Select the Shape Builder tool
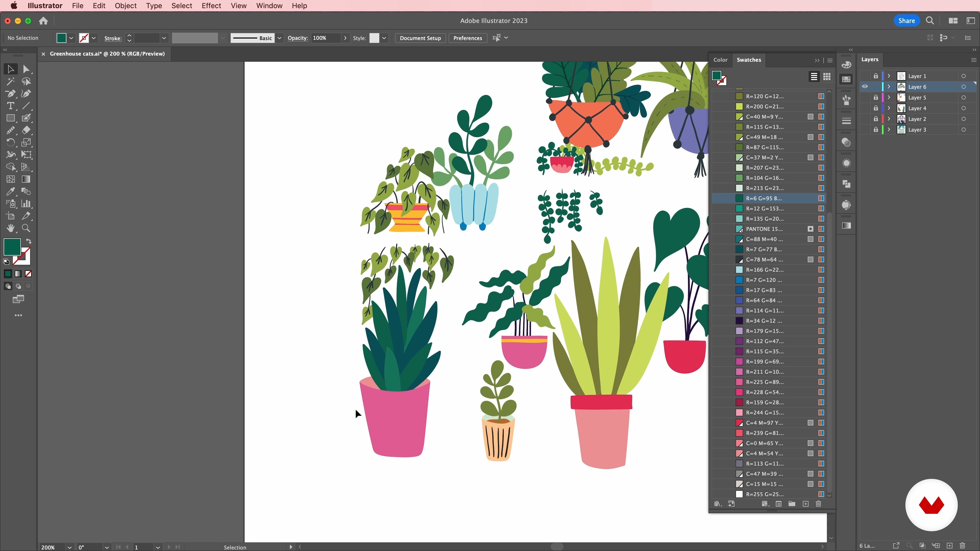 click(x=10, y=167)
